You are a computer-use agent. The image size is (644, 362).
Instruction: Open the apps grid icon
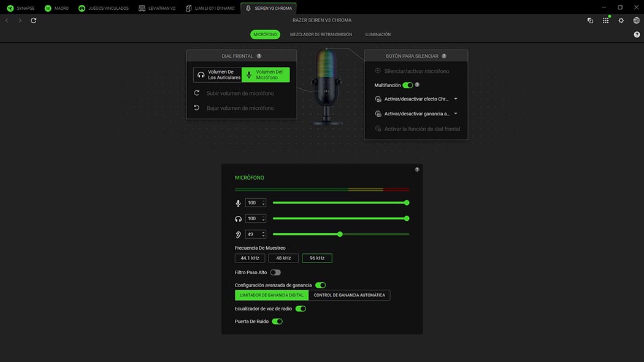[605, 20]
